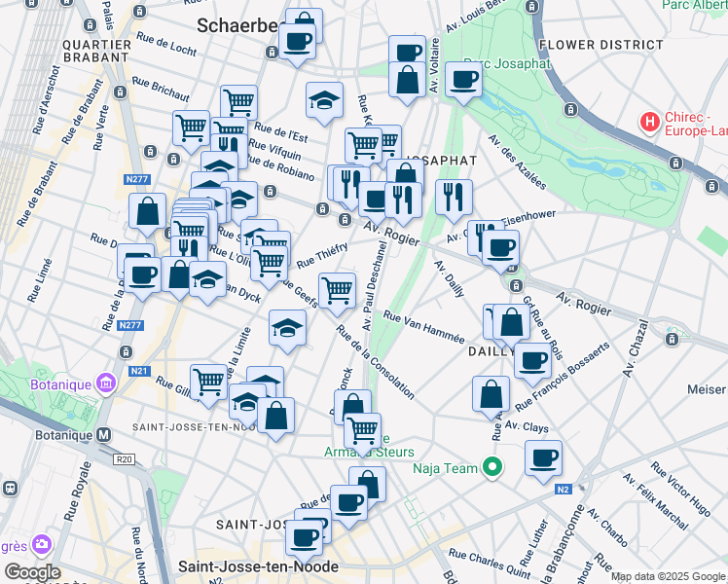Select the Meiser label
The height and width of the screenshot is (584, 728).
click(x=707, y=389)
